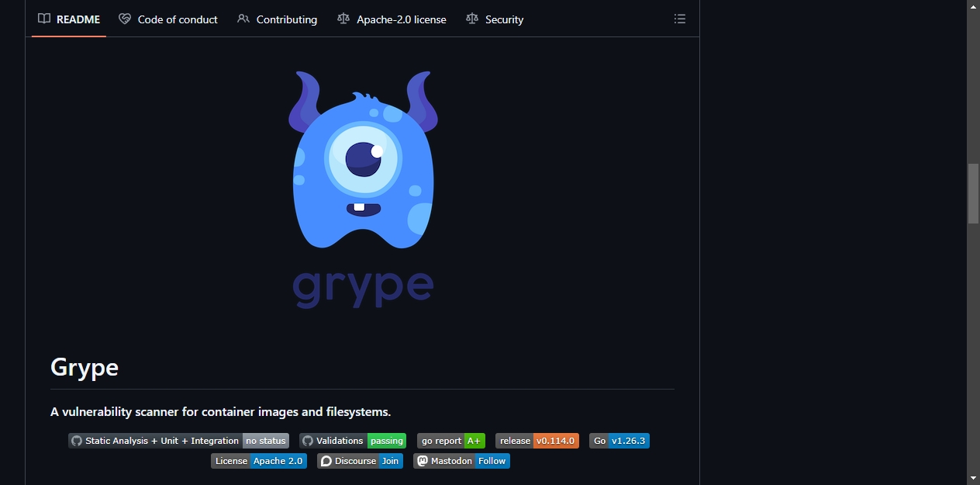Click the GitHub icon in Static Analysis badge
Viewport: 980px width, 485px height.
tap(77, 441)
